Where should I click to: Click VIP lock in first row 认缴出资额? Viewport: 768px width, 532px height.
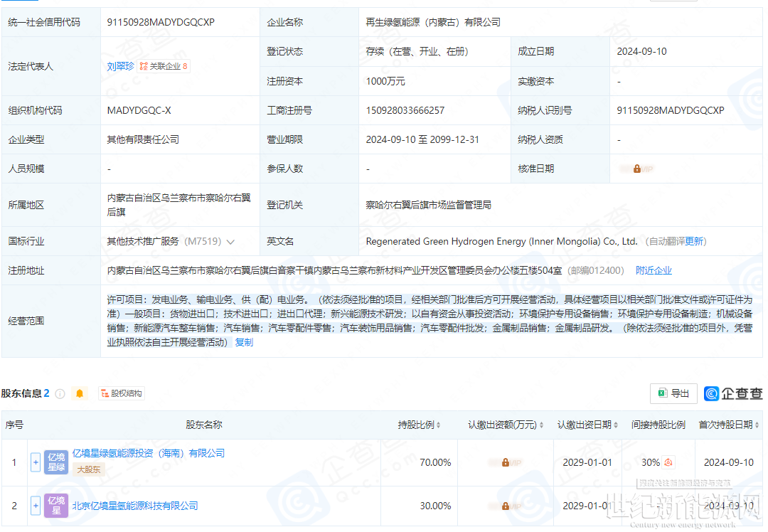(x=506, y=462)
